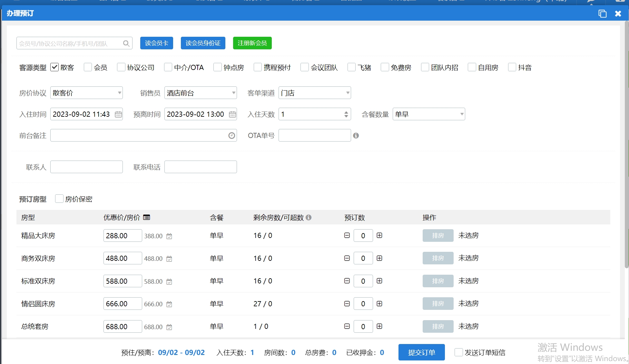Click the 入住天数 spinner arrows
Viewport: 629px width, 364px height.
tap(346, 114)
